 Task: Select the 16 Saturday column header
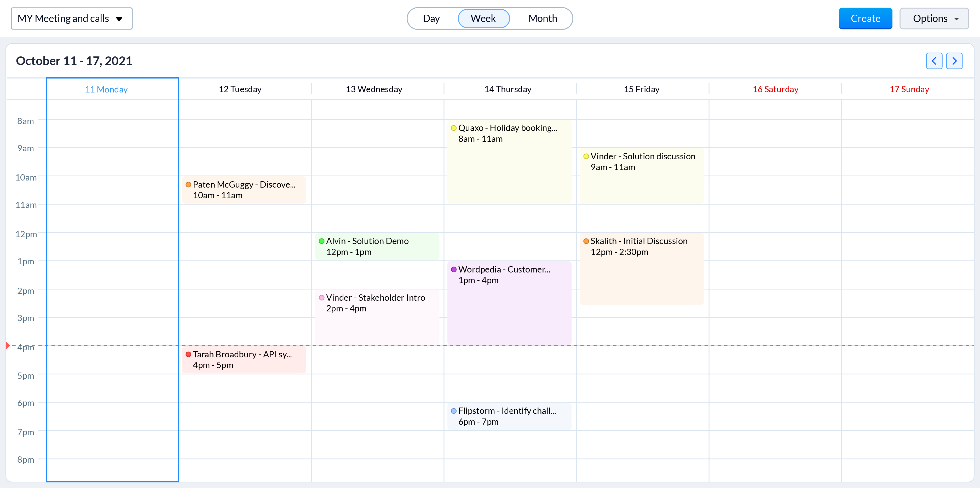[x=775, y=89]
